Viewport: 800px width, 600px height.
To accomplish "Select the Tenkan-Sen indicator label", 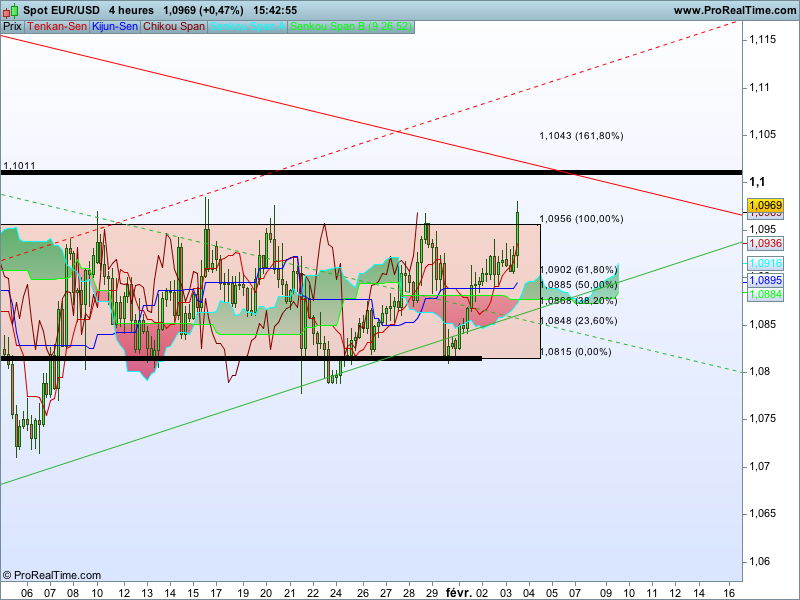I will tap(56, 27).
